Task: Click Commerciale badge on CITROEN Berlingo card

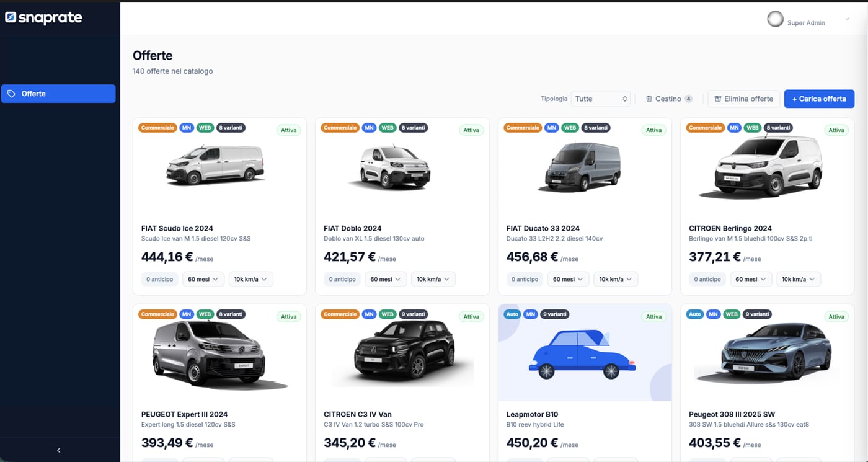Action: coord(706,128)
